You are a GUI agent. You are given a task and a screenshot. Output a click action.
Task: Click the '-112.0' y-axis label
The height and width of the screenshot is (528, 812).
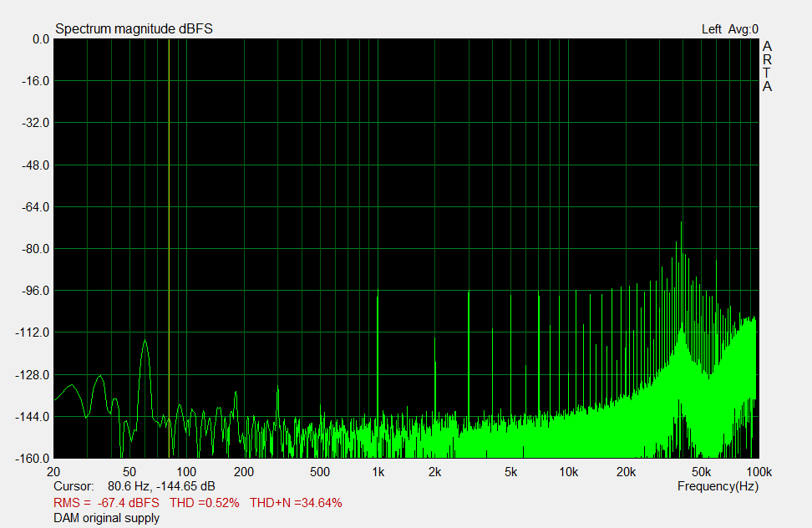(33, 333)
